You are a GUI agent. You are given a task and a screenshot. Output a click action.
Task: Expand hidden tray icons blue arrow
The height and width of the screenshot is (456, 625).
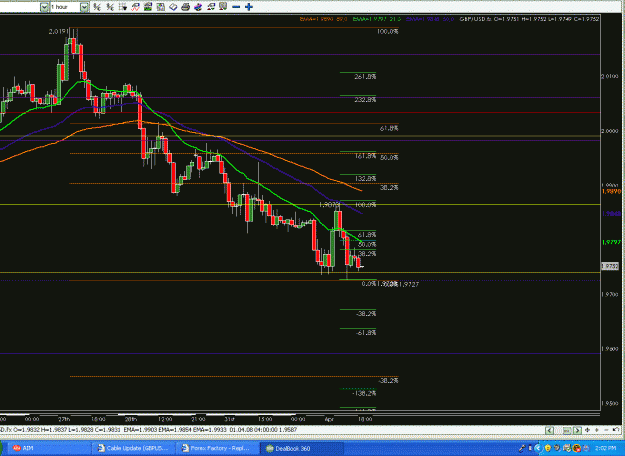pyautogui.click(x=538, y=448)
